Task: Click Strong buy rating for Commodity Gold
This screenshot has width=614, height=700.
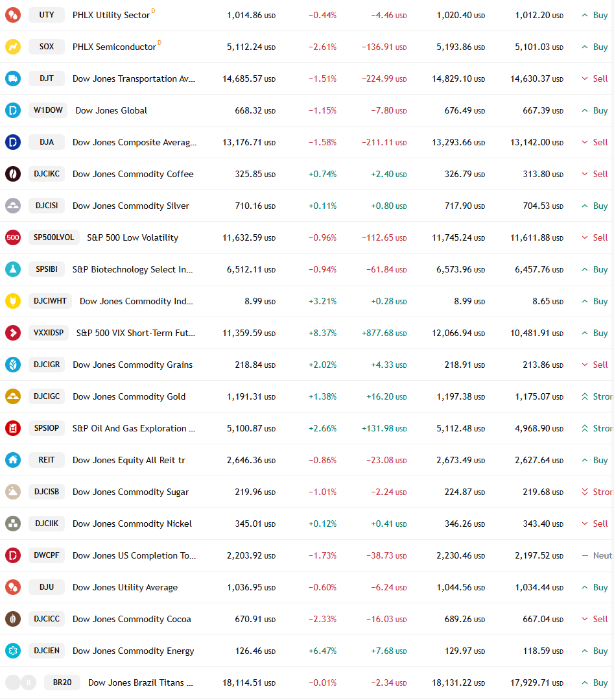Action: [x=598, y=396]
